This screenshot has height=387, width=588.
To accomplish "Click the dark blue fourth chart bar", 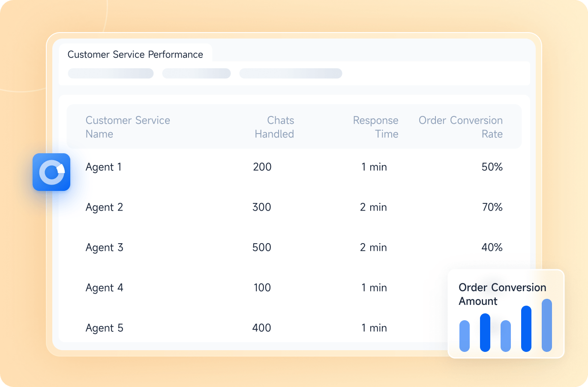I will (x=526, y=329).
